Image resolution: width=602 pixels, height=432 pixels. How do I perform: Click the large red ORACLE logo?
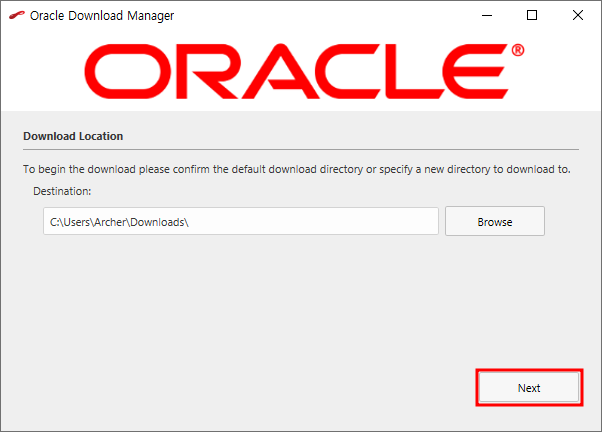point(304,71)
